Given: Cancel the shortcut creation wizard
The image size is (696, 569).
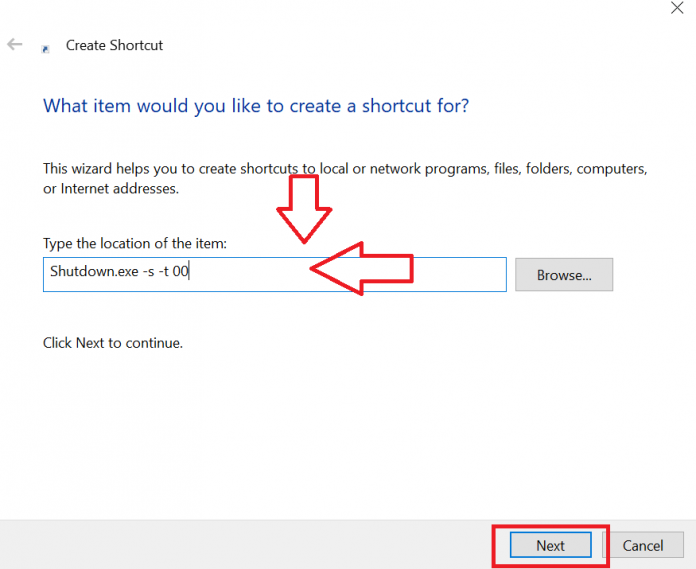Looking at the screenshot, I should (x=643, y=545).
